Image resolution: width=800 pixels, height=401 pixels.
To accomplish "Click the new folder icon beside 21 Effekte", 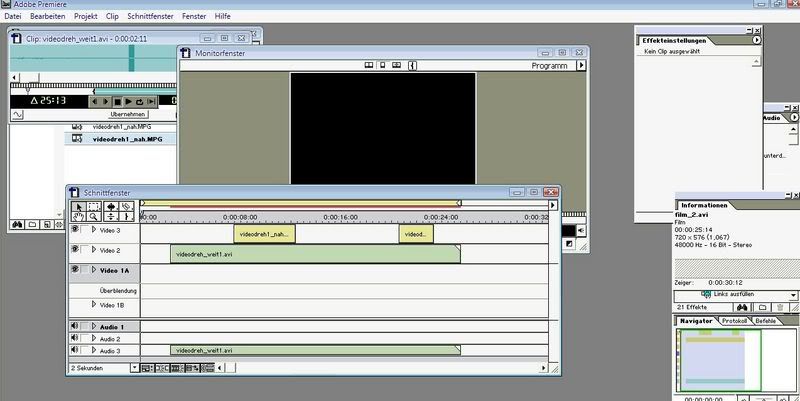I will click(x=762, y=307).
